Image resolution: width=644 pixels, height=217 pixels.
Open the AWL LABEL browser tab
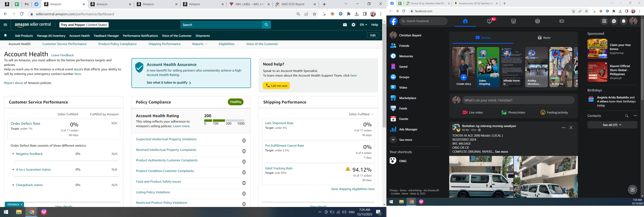coord(250,4)
